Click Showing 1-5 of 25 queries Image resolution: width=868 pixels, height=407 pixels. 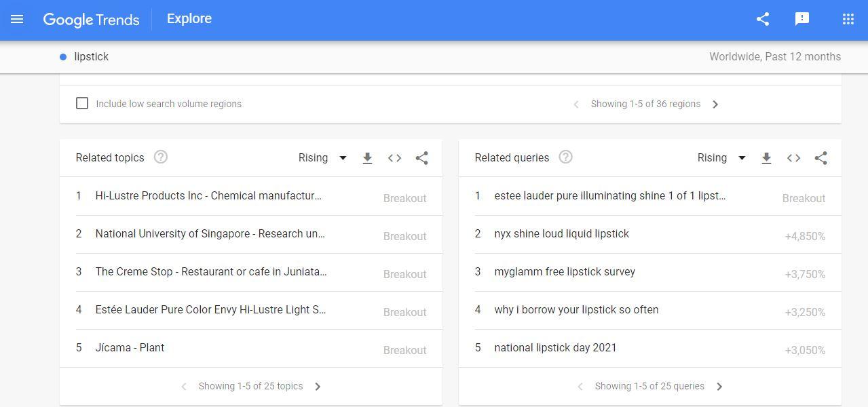(649, 387)
